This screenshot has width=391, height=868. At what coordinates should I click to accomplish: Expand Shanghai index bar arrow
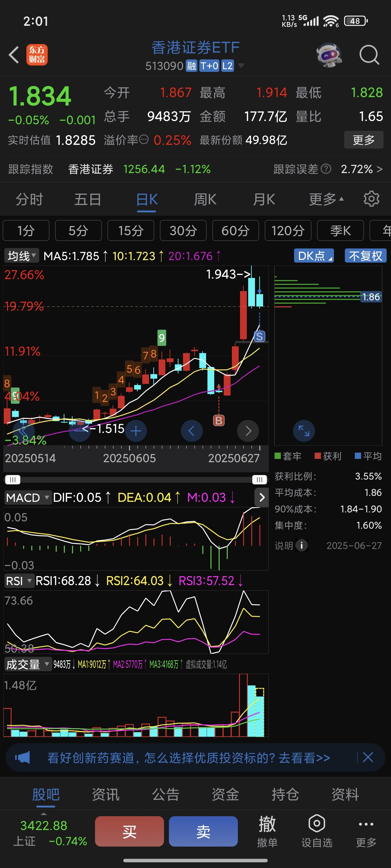(43, 813)
